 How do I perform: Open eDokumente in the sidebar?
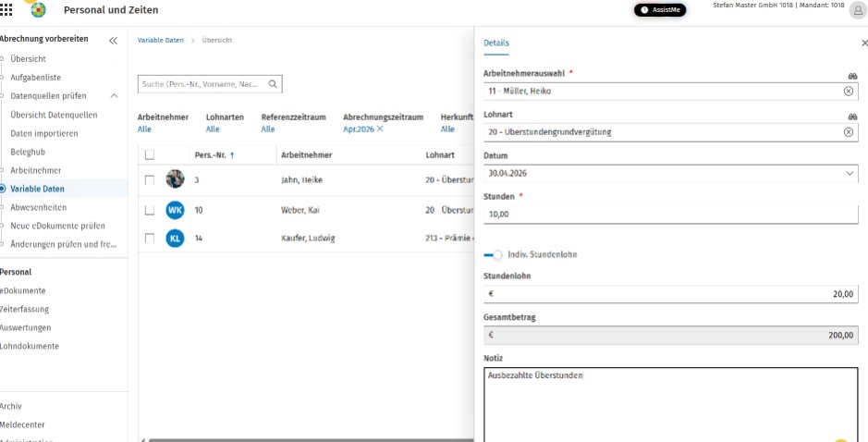coord(23,290)
